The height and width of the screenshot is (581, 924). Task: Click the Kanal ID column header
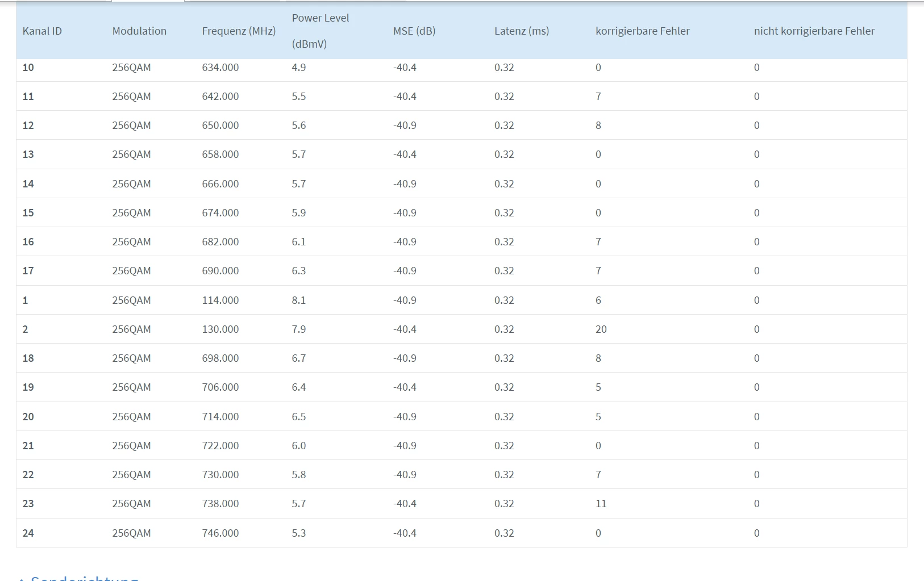[42, 31]
